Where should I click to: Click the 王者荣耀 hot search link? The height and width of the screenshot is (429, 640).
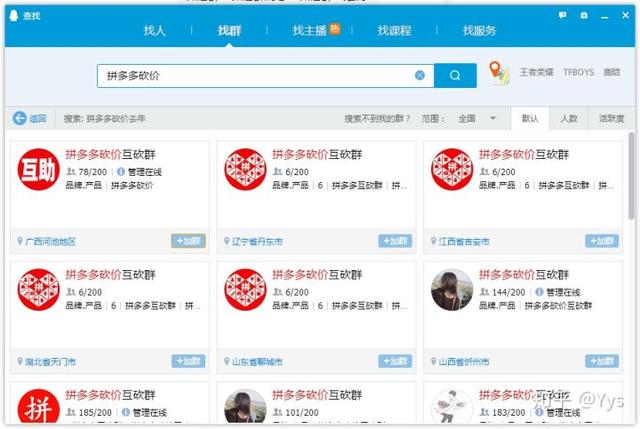click(535, 73)
